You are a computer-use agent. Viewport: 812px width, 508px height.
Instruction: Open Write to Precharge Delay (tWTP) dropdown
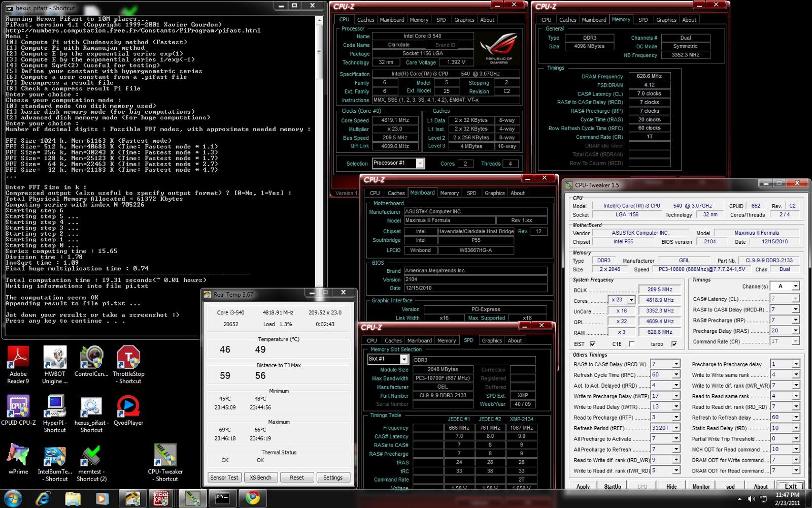tap(676, 396)
